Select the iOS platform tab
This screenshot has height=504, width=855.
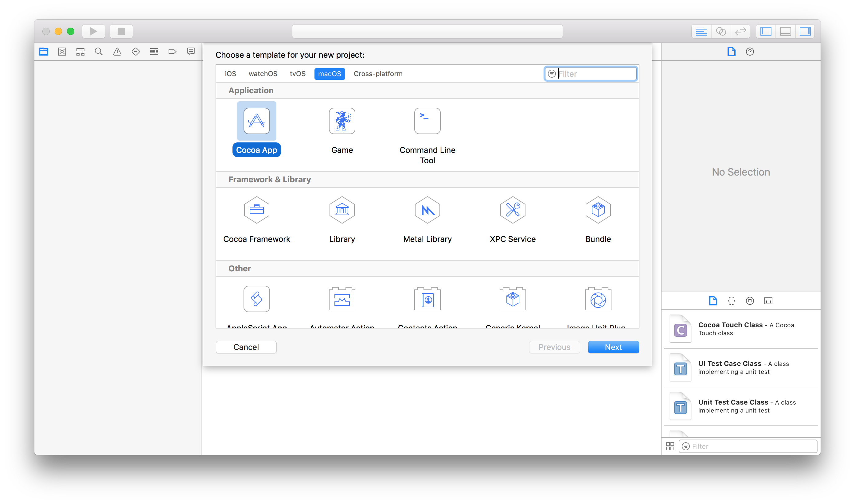[x=230, y=74]
